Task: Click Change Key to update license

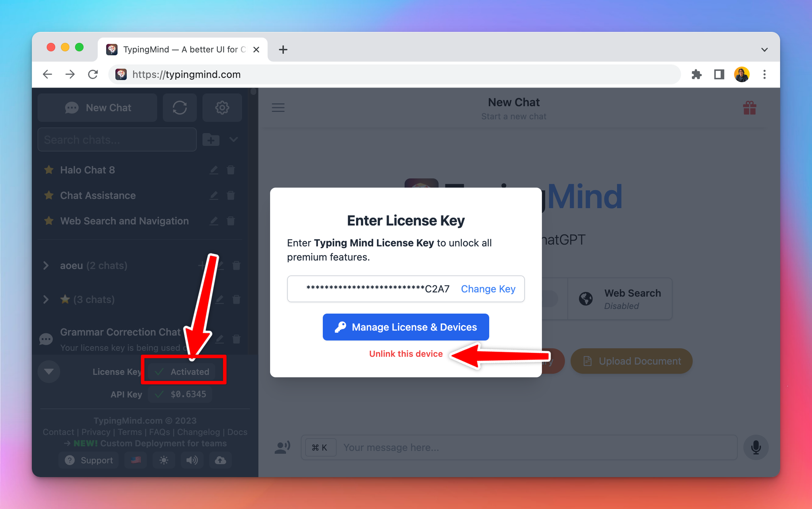Action: pos(488,289)
